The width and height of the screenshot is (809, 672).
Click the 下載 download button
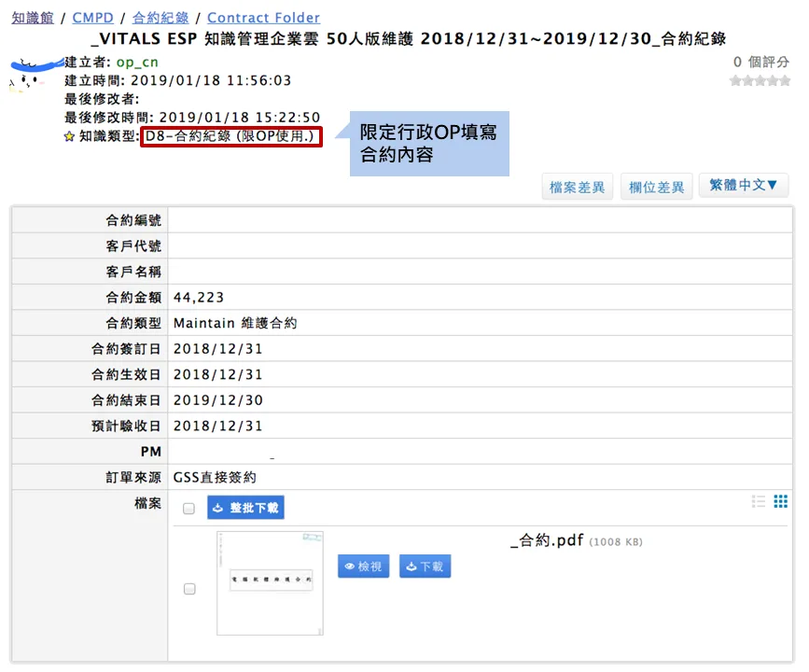point(425,567)
